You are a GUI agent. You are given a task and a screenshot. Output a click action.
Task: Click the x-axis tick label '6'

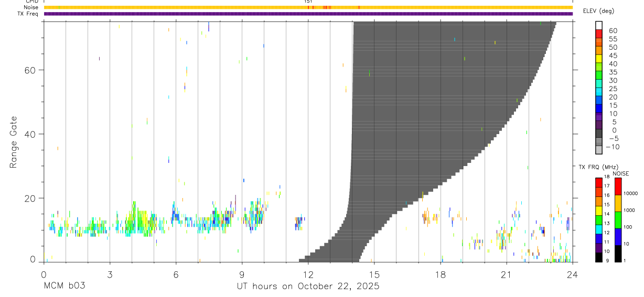click(176, 274)
